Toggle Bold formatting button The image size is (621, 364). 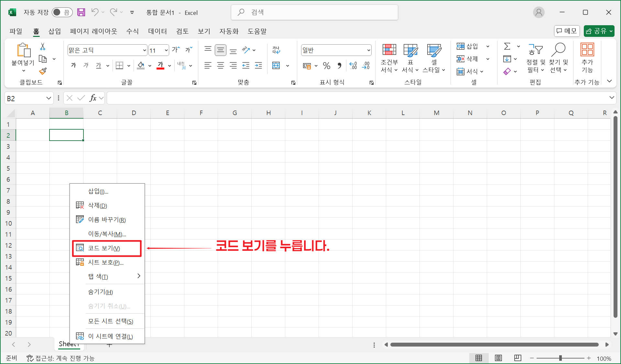click(73, 66)
